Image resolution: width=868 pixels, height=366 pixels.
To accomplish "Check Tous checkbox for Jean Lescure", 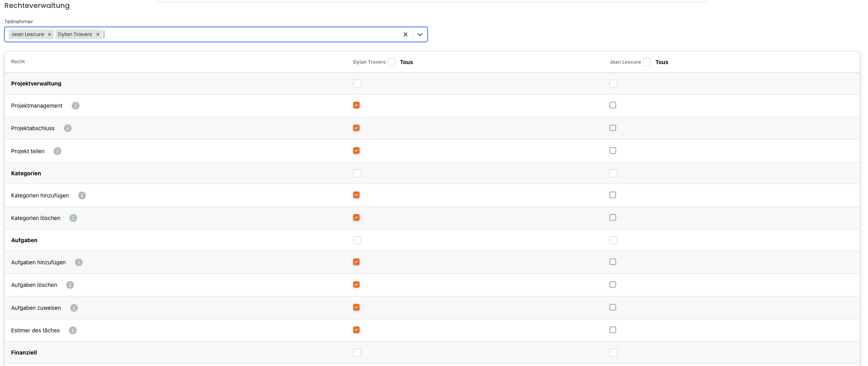I will (x=647, y=62).
